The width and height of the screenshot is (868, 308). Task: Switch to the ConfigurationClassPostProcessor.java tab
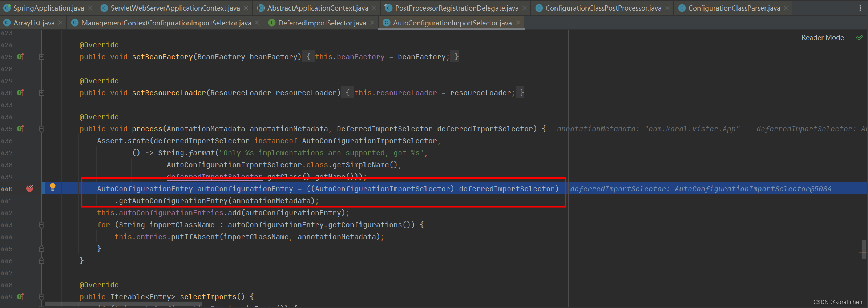603,8
